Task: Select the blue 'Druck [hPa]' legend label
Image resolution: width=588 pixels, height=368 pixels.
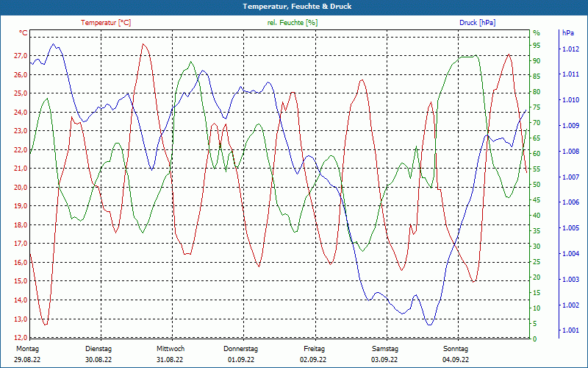Action: coord(477,23)
